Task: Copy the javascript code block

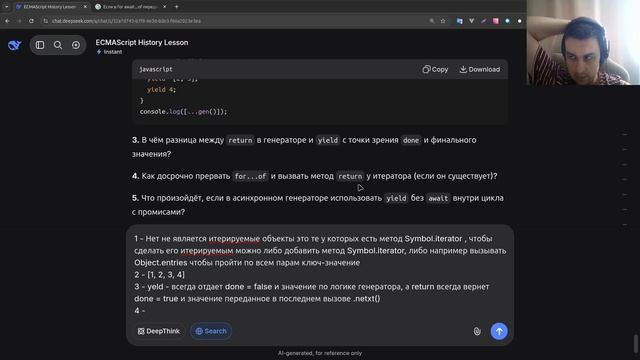Action: click(x=435, y=69)
